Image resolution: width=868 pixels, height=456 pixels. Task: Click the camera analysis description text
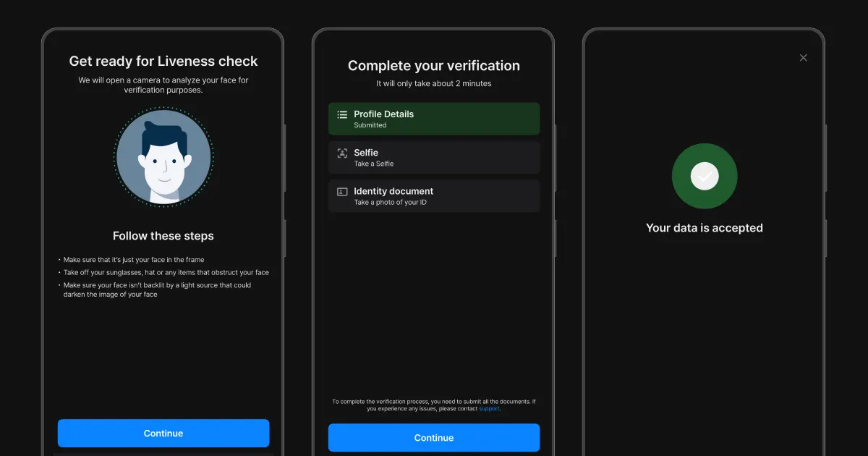click(163, 85)
